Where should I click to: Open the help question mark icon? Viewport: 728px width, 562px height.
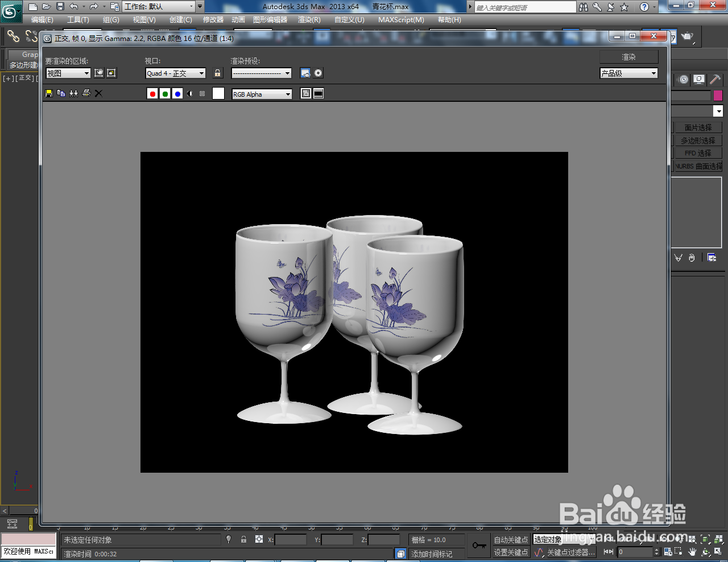644,7
